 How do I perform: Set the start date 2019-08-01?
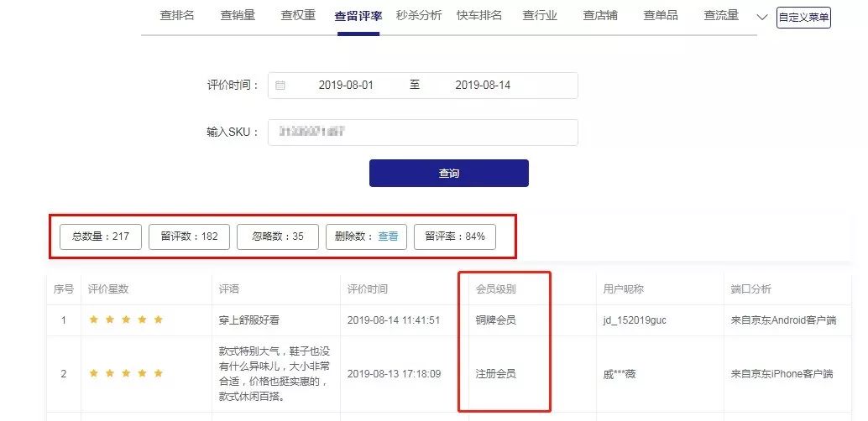pos(346,86)
